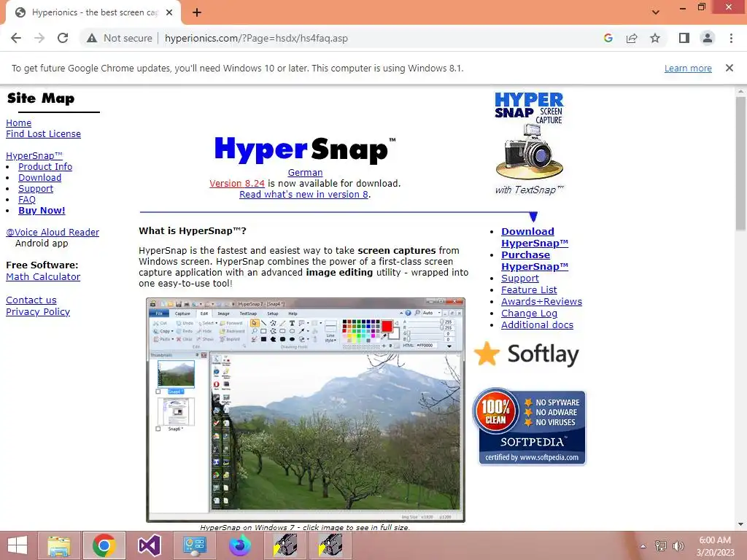
Task: Reload the current page
Action: (x=63, y=38)
